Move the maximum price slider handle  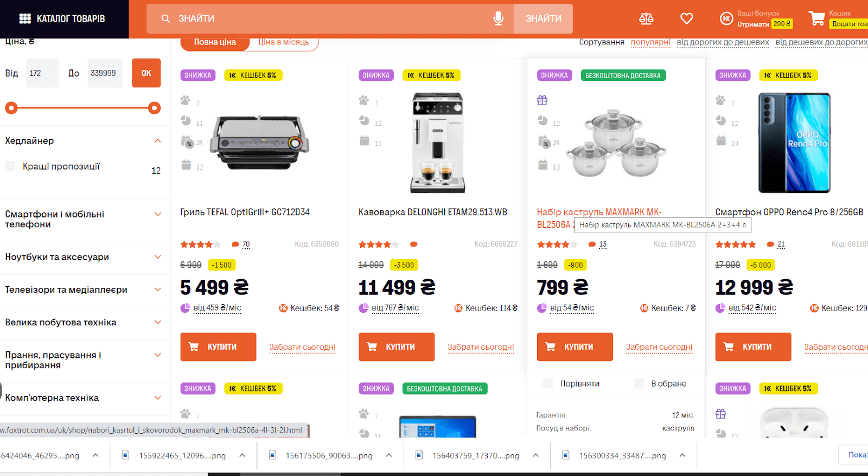click(155, 108)
